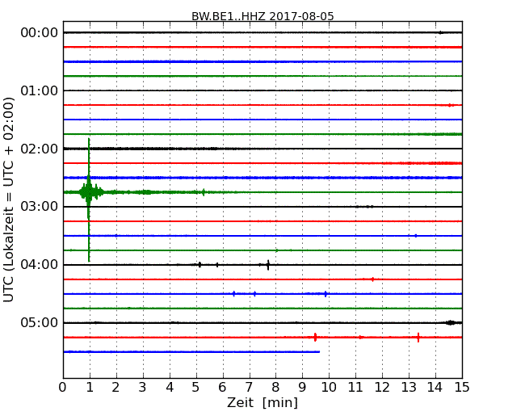Click the blue spike near minute 10 at 04:30
Screen dimensions: 525x420
point(325,294)
